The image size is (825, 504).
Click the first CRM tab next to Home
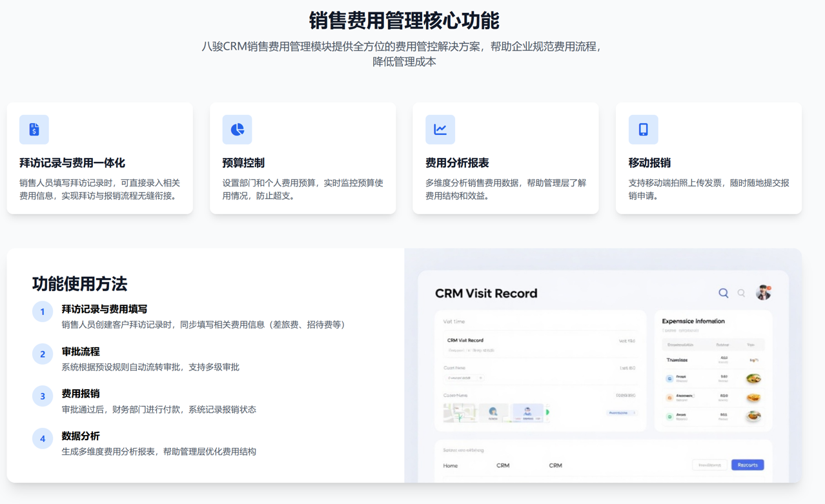pyautogui.click(x=503, y=465)
